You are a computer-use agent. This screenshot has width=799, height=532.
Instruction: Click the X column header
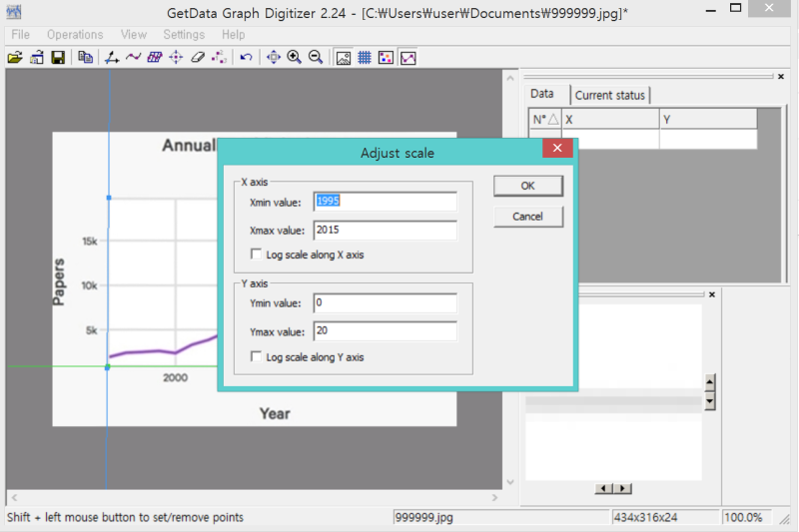point(610,119)
